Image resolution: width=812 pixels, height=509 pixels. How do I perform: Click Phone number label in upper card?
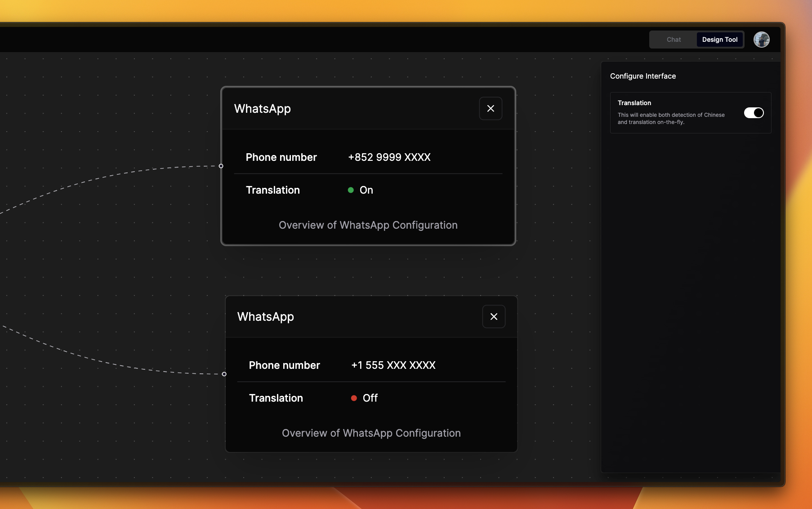tap(281, 157)
